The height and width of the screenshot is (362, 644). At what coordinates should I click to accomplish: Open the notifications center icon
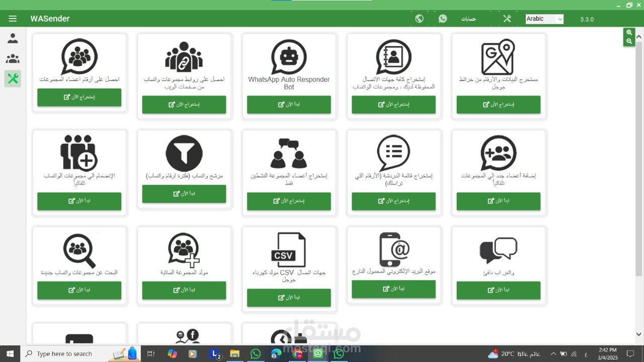[631, 354]
